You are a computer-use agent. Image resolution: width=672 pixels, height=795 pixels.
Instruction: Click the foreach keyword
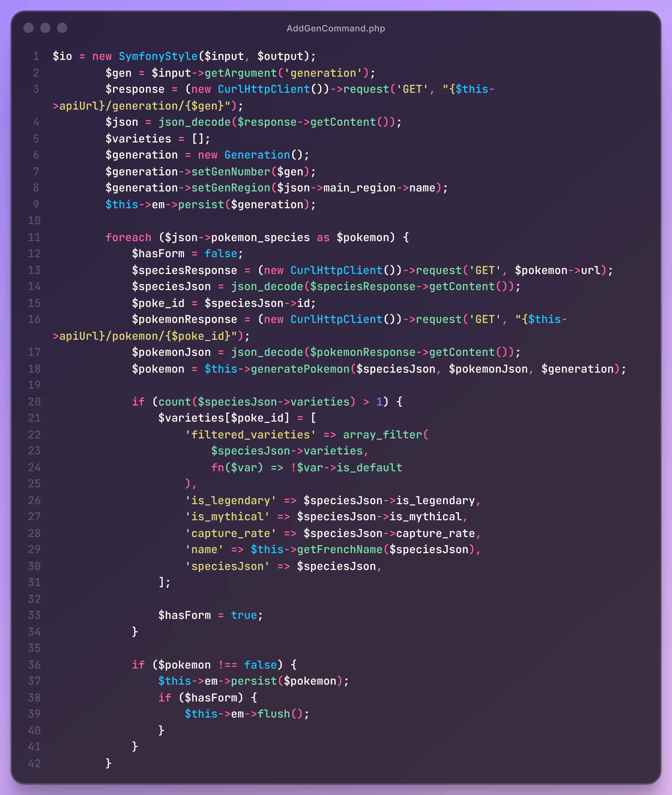pyautogui.click(x=128, y=237)
